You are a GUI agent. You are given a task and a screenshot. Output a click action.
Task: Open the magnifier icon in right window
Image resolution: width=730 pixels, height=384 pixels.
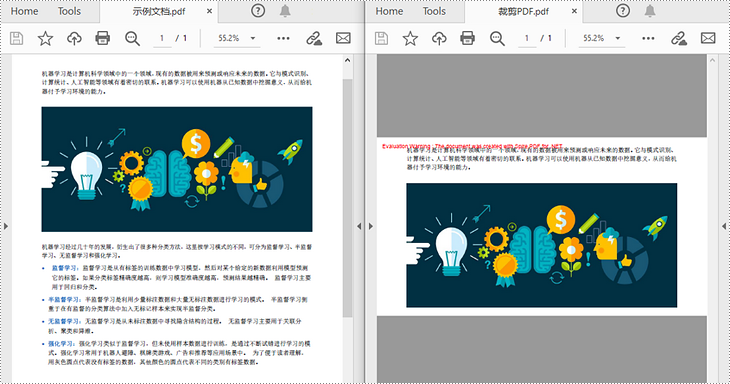click(497, 38)
